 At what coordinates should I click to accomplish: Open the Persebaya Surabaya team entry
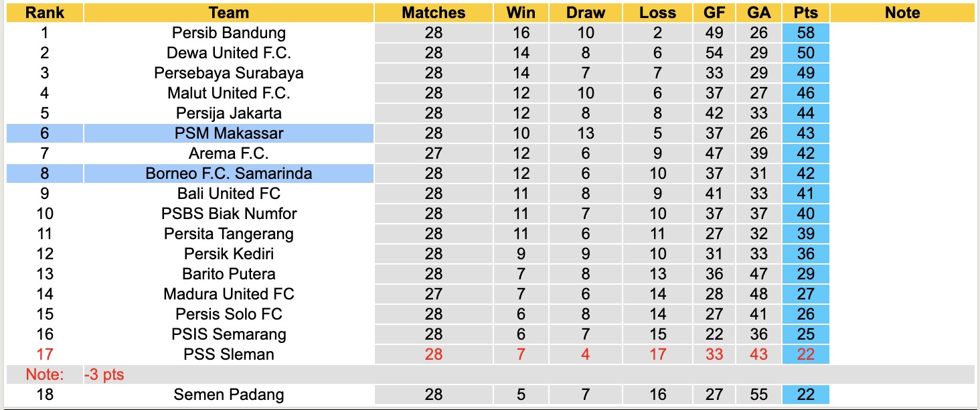click(x=228, y=73)
